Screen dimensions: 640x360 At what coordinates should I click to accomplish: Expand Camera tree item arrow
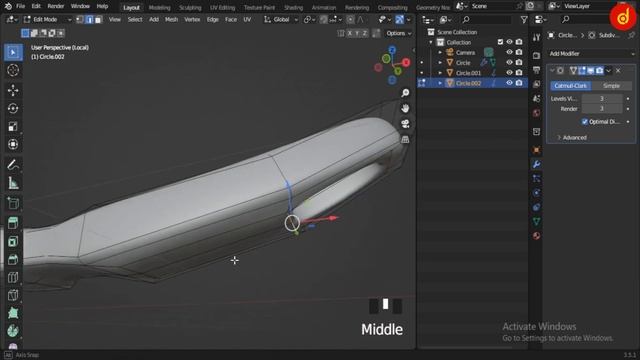[x=440, y=52]
